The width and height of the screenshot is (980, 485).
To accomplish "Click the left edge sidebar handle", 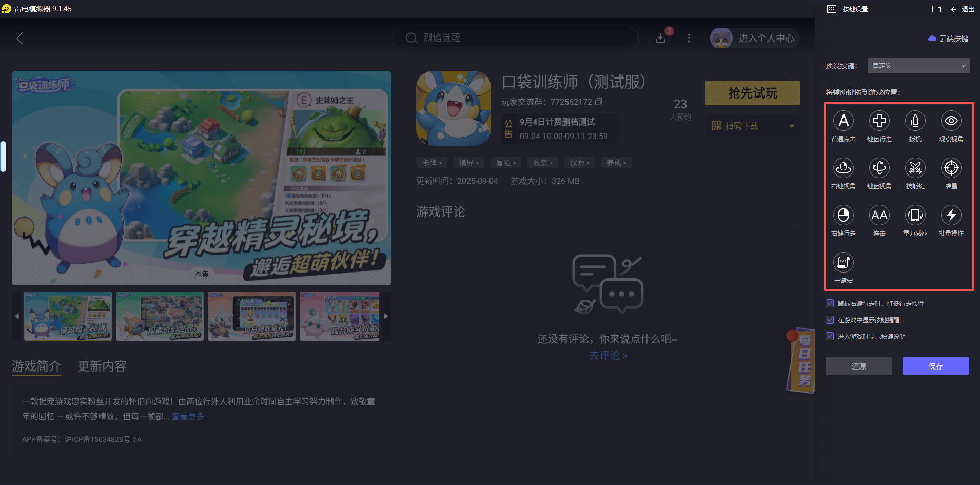I will [x=3, y=156].
